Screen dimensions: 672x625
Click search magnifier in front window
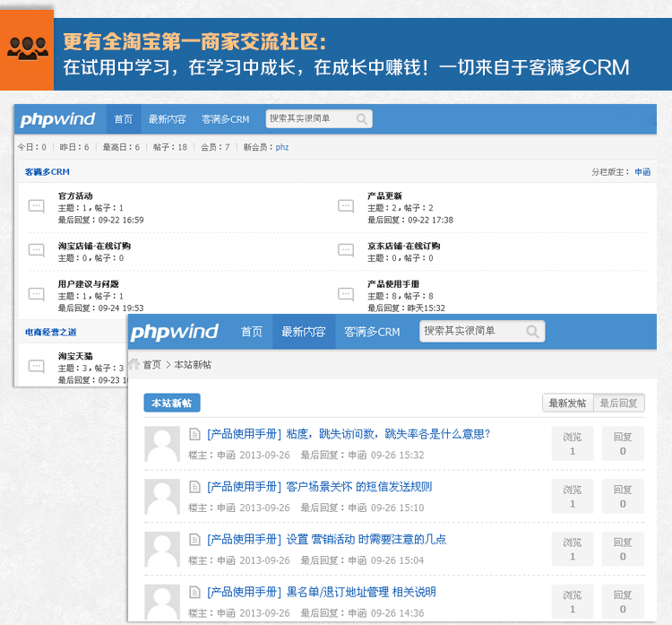tap(532, 331)
